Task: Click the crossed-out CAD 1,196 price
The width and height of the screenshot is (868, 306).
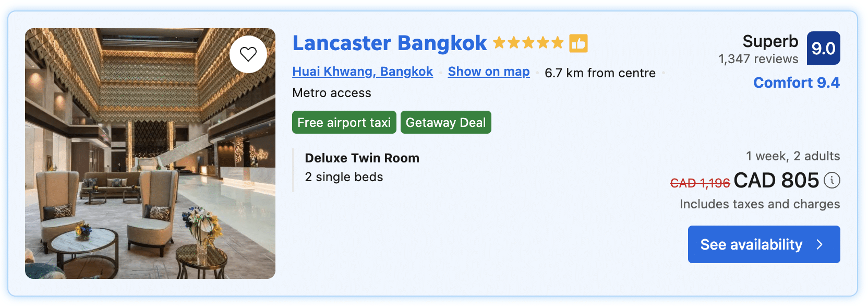Action: [x=700, y=183]
